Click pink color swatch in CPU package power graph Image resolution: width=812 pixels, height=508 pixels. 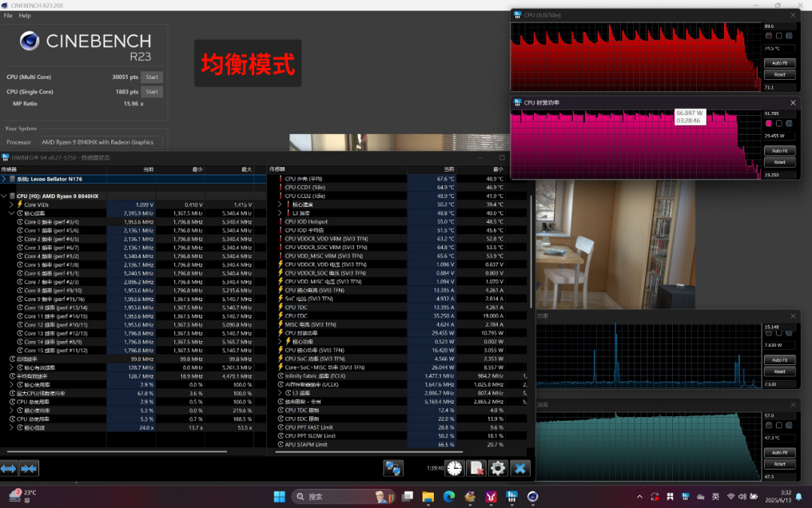point(768,123)
